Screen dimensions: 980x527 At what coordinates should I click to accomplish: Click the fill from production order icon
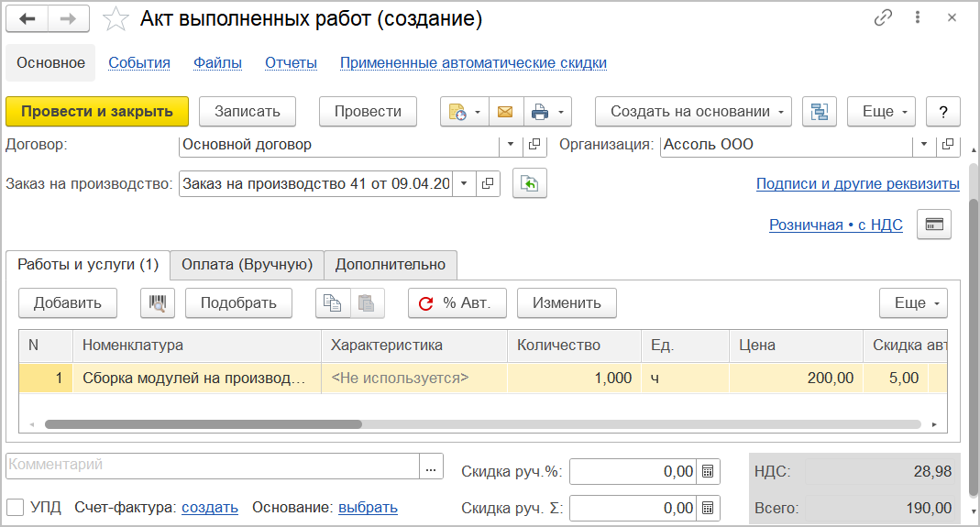[529, 184]
